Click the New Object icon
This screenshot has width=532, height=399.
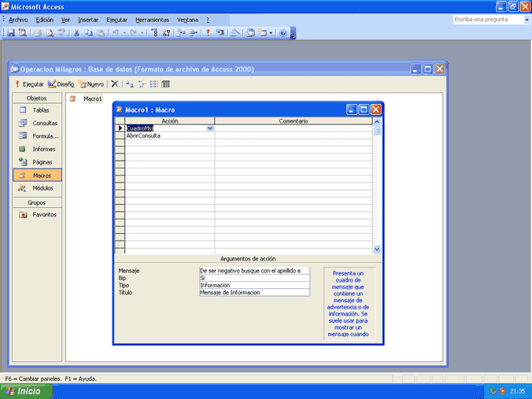pos(262,33)
